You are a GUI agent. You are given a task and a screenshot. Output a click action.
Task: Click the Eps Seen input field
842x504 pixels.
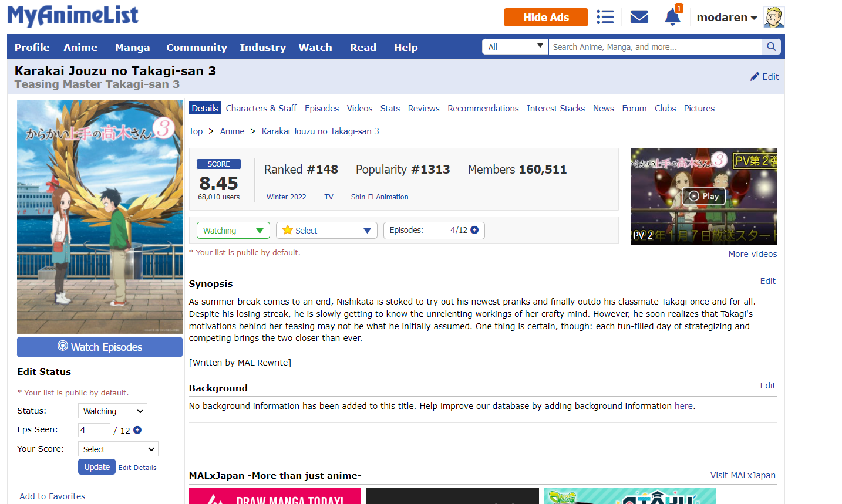tap(94, 430)
